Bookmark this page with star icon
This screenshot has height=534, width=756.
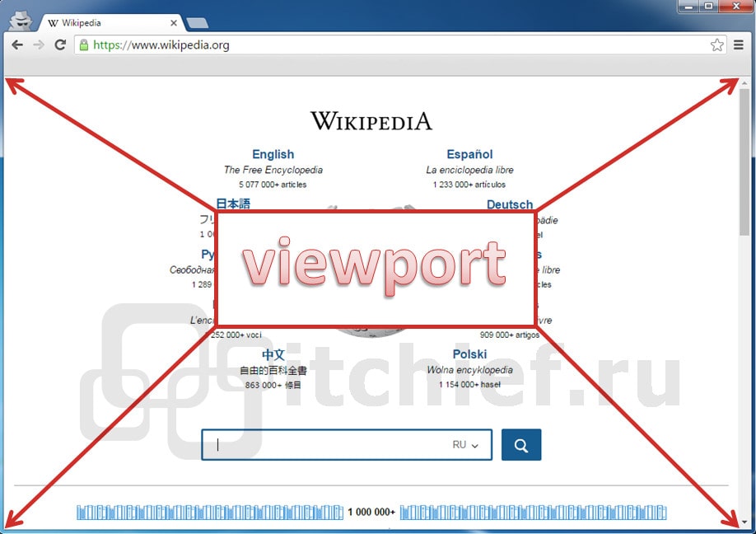point(717,45)
